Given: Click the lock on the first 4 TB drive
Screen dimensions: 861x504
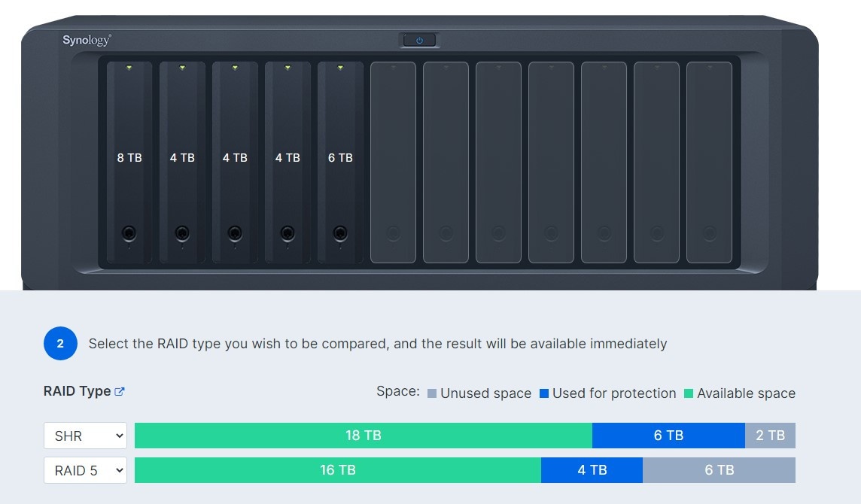Looking at the screenshot, I should pos(181,233).
